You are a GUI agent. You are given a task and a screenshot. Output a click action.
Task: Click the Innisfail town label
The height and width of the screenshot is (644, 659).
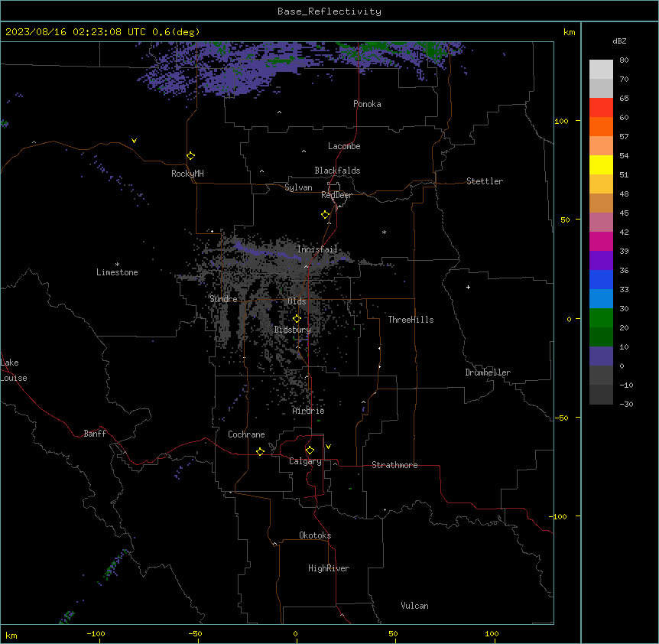(x=317, y=249)
